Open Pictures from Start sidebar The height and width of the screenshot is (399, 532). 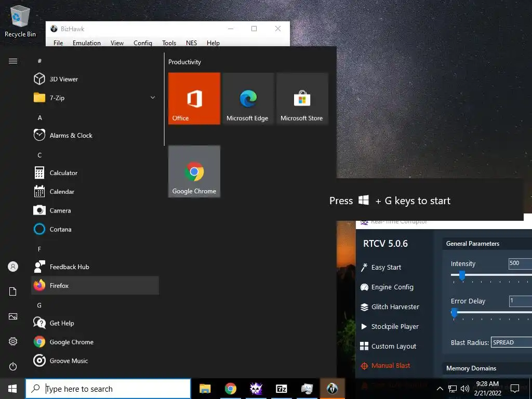pos(13,316)
